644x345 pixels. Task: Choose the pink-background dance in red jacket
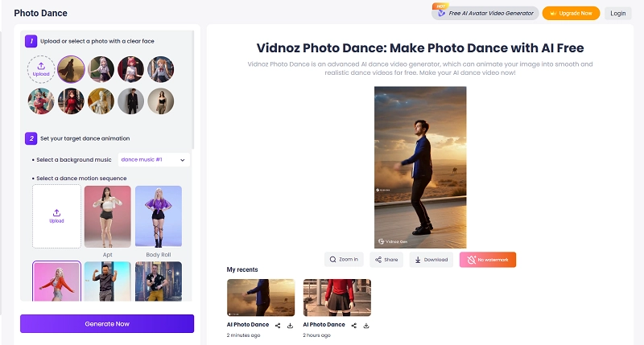click(x=56, y=281)
